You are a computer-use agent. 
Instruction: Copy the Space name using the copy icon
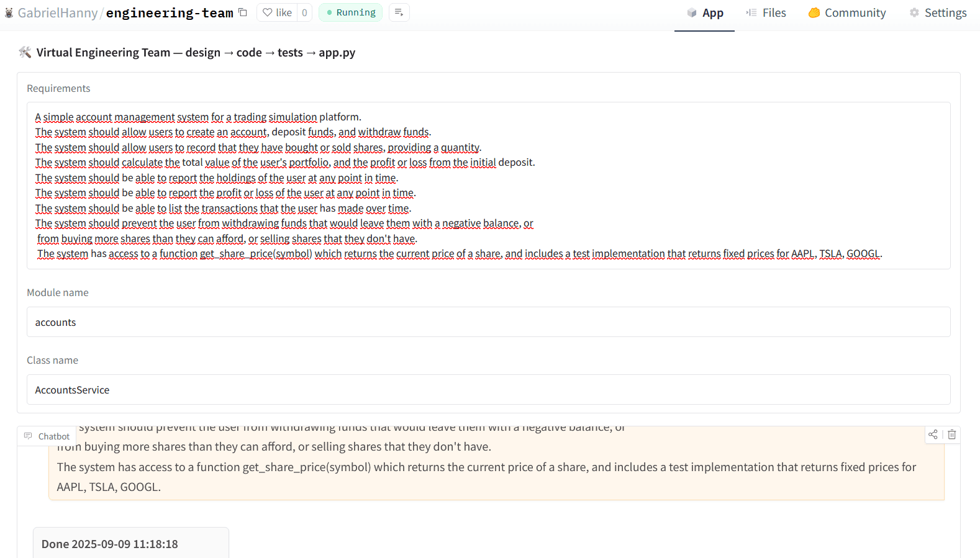click(x=243, y=12)
